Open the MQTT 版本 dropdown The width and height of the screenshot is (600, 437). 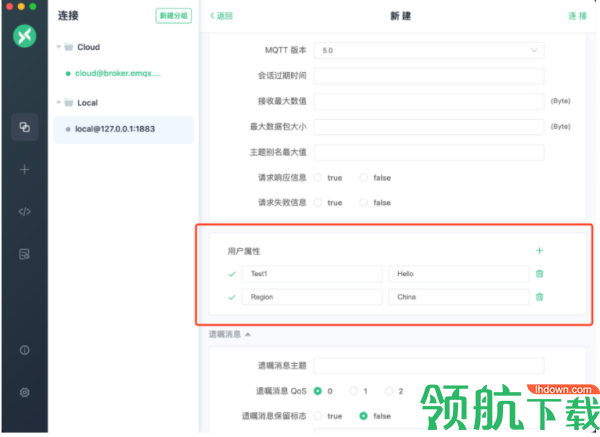tap(429, 51)
